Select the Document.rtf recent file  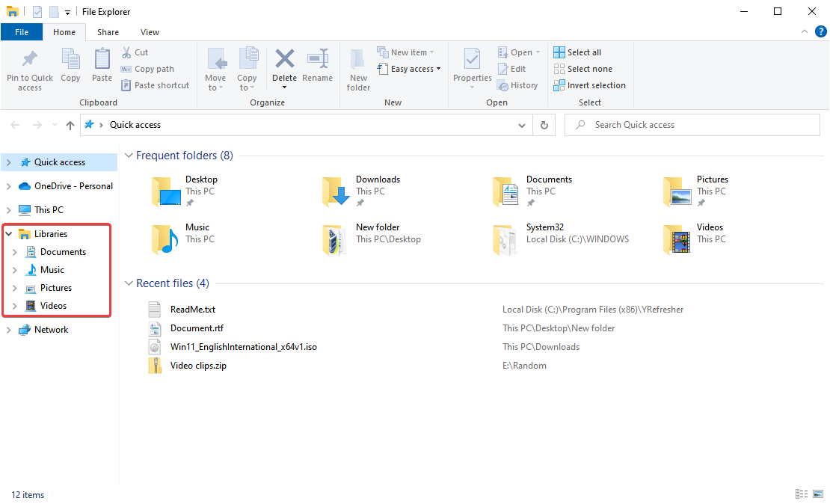(x=197, y=328)
